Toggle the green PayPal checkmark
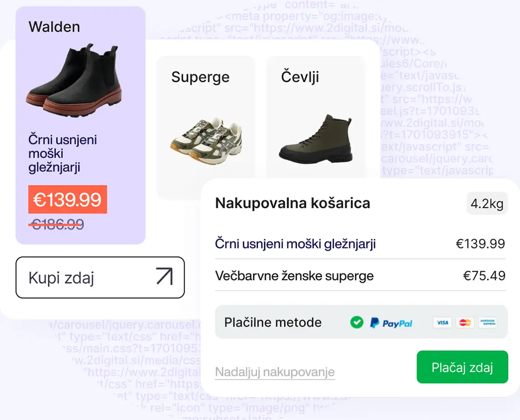Viewport: 520px width, 420px height. point(356,323)
